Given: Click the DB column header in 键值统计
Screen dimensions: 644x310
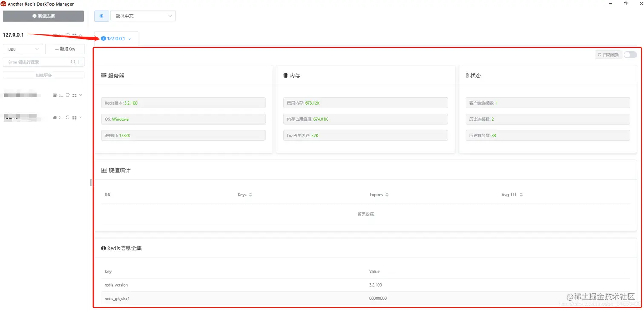Looking at the screenshot, I should [107, 195].
